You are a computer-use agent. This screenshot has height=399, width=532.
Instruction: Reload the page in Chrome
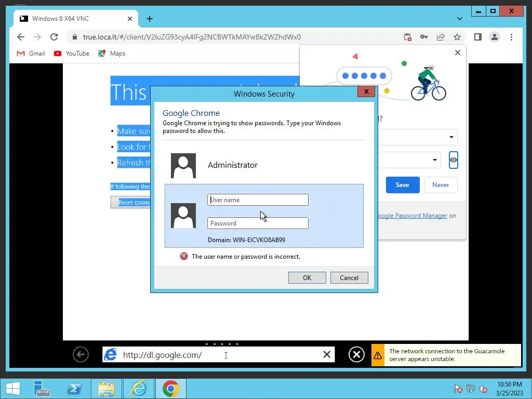click(x=54, y=37)
